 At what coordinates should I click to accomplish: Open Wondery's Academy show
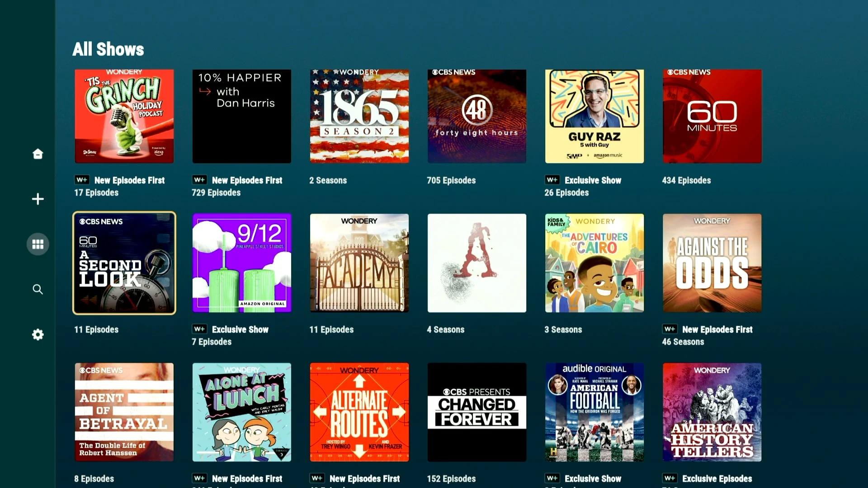(x=359, y=263)
